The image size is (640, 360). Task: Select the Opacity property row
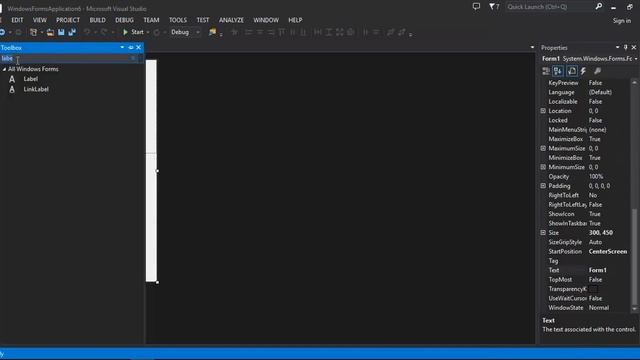point(586,177)
